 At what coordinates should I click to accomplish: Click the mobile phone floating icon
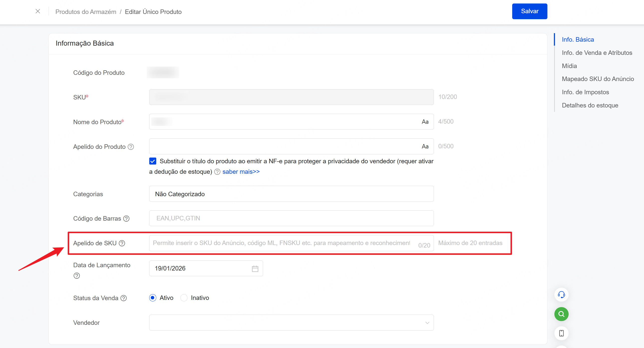561,333
